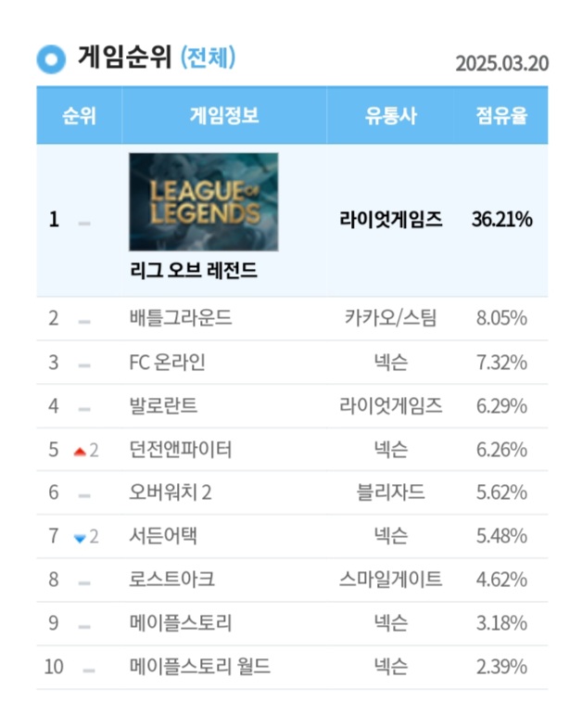Click the (전체) filter label in title

(x=208, y=57)
